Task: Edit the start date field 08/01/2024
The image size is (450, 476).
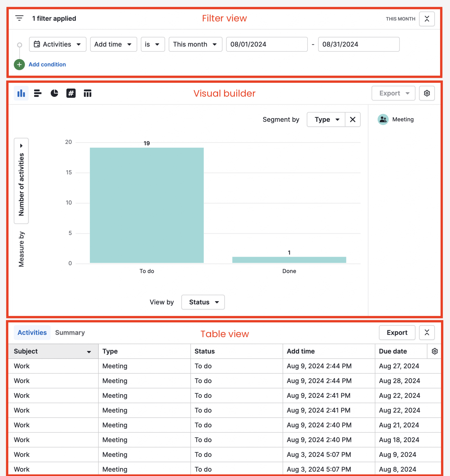Action: [x=266, y=44]
